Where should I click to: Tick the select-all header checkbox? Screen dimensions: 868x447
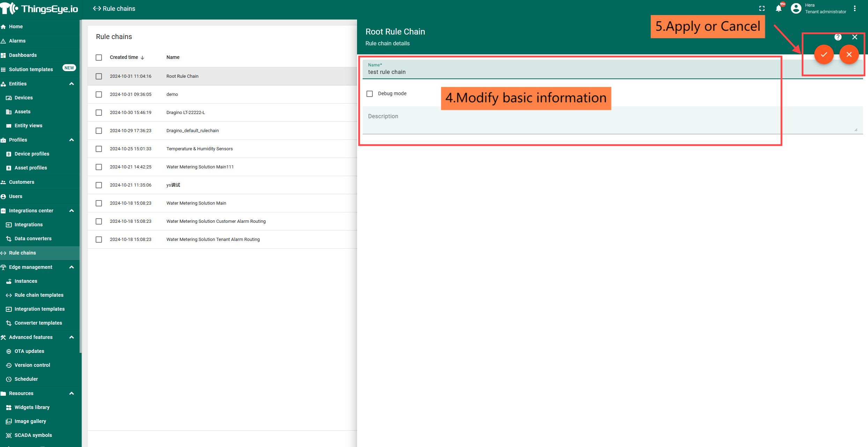pos(99,58)
